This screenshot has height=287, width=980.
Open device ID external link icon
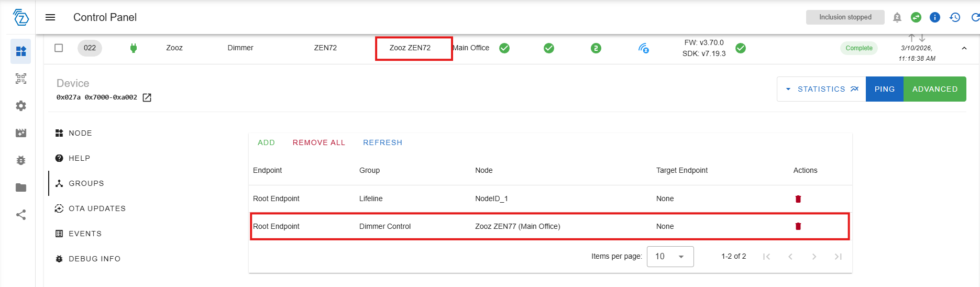coord(147,97)
